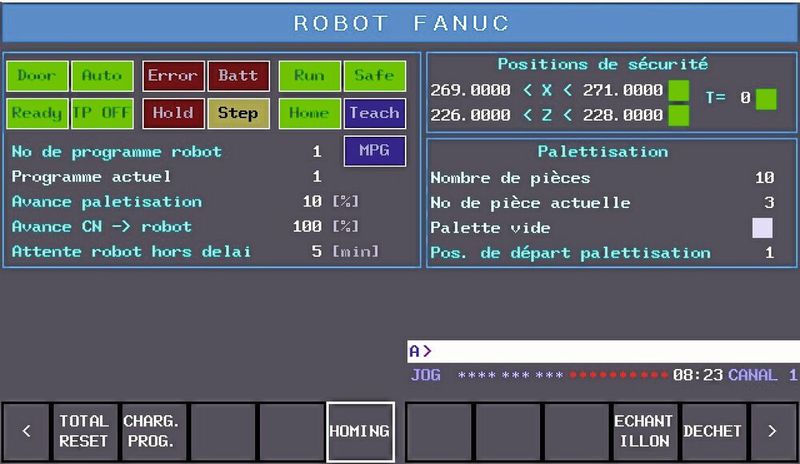Click the green T= status square
The image size is (800, 464).
[x=766, y=99]
